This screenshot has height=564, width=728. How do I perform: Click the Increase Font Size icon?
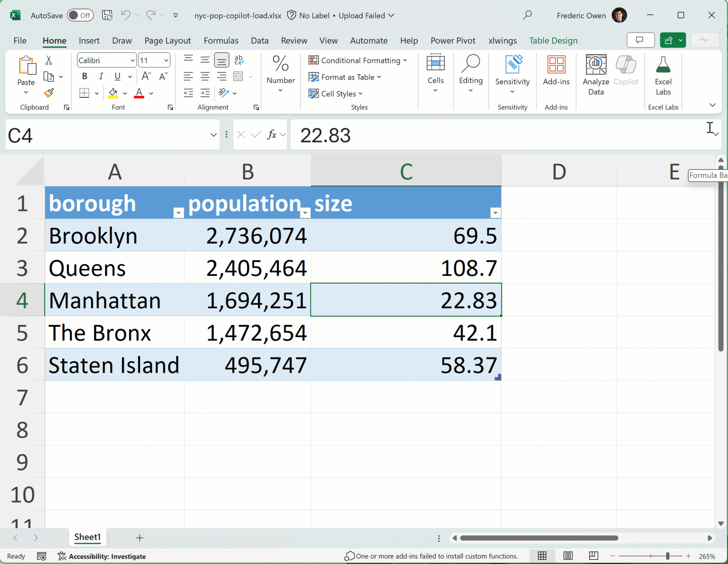click(x=146, y=76)
